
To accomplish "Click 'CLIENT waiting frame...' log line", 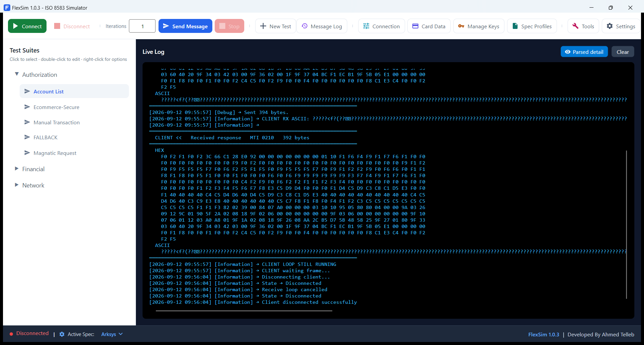I will click(x=296, y=271).
